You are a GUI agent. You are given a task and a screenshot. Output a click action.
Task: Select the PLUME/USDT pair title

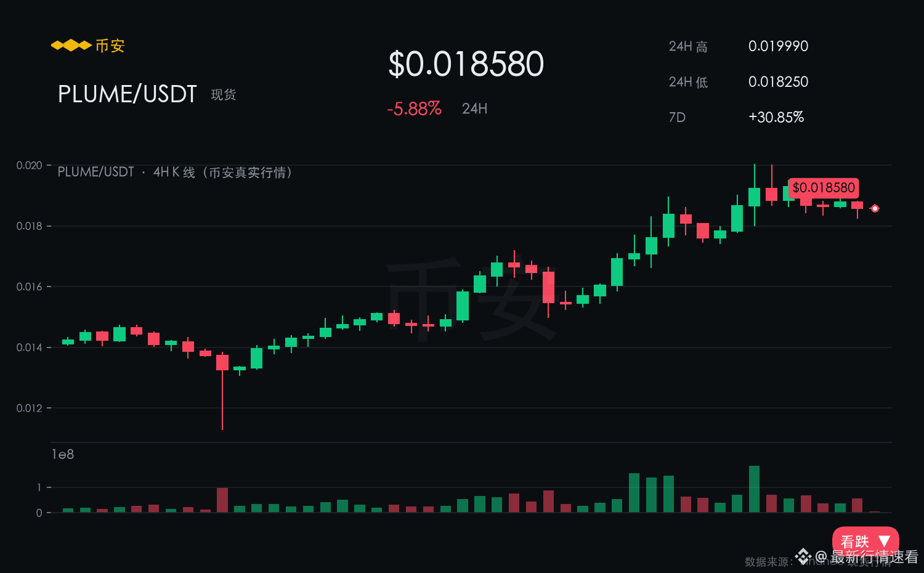click(128, 94)
